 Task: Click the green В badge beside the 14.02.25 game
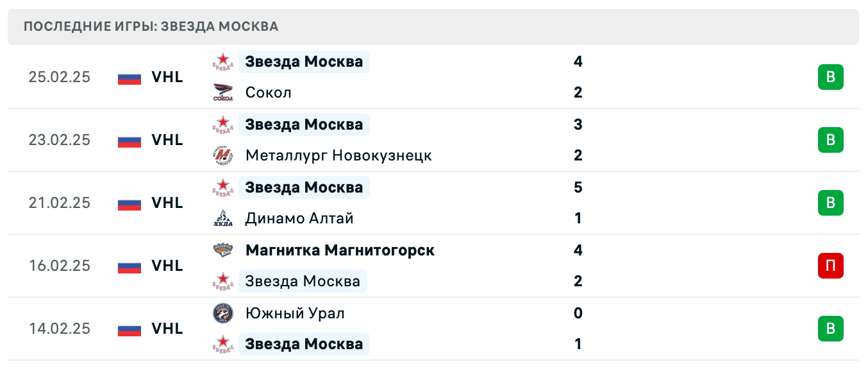pos(831,329)
